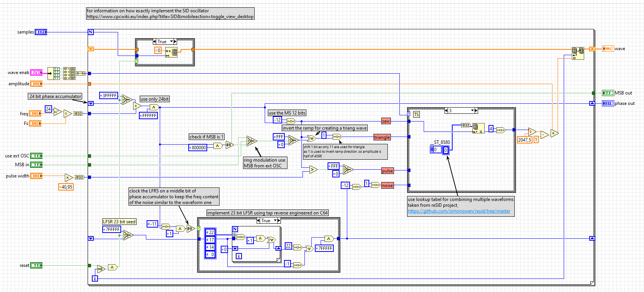Select the wave enab cluster terminal
The image size is (644, 292).
pyautogui.click(x=36, y=73)
